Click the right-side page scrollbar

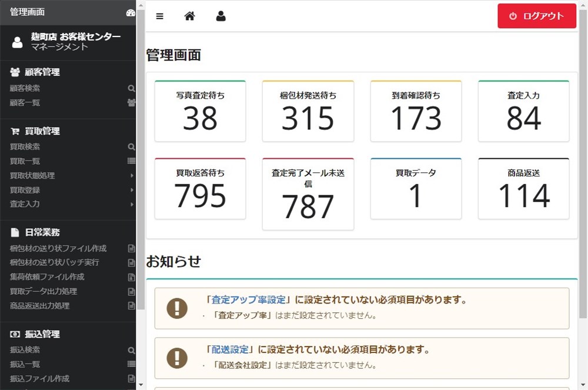tap(584, 194)
